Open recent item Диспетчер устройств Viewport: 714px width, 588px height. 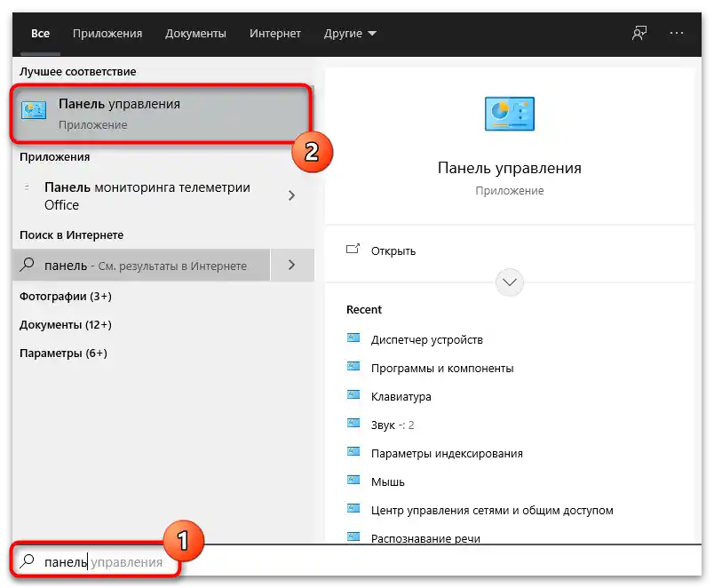click(x=426, y=340)
